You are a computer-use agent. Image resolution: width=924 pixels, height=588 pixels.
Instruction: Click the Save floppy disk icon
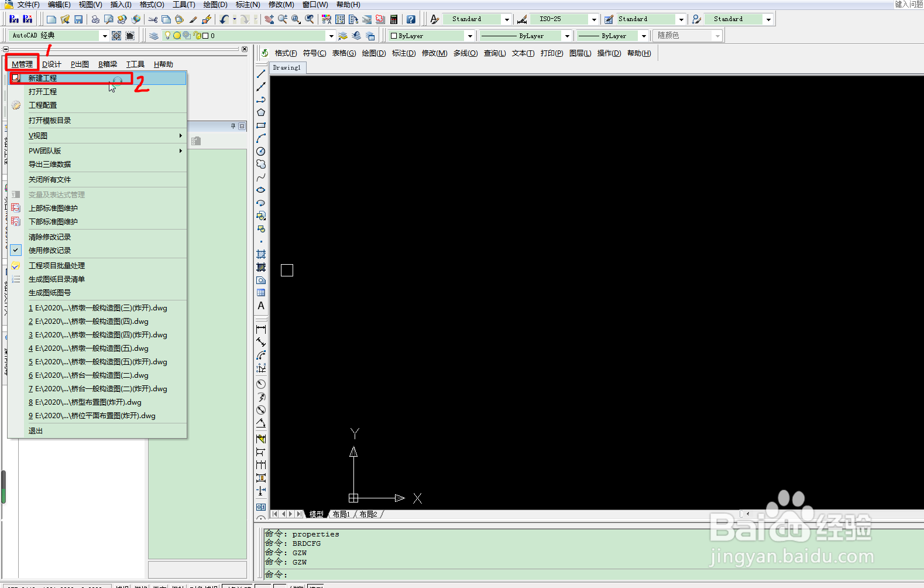[78, 19]
